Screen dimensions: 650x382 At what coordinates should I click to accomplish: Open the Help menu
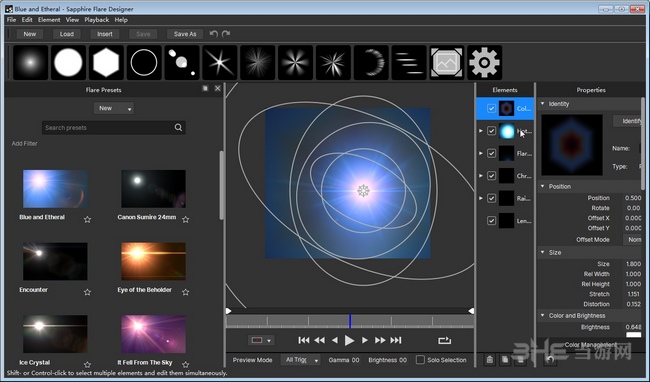coord(121,19)
